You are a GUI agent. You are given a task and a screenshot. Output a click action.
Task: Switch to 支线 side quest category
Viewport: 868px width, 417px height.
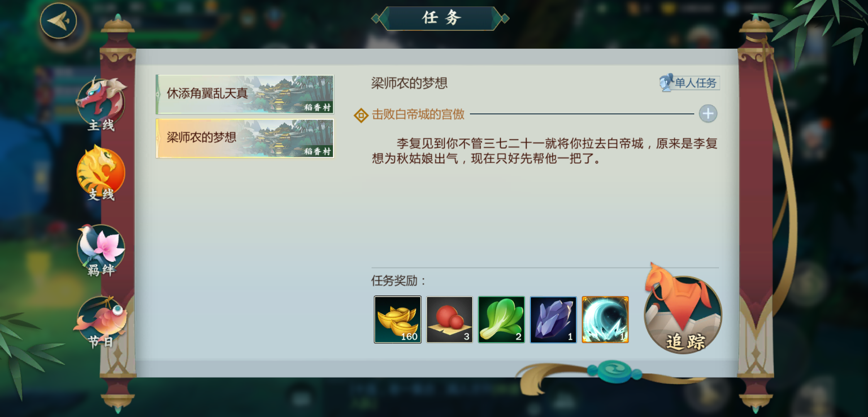(x=101, y=173)
